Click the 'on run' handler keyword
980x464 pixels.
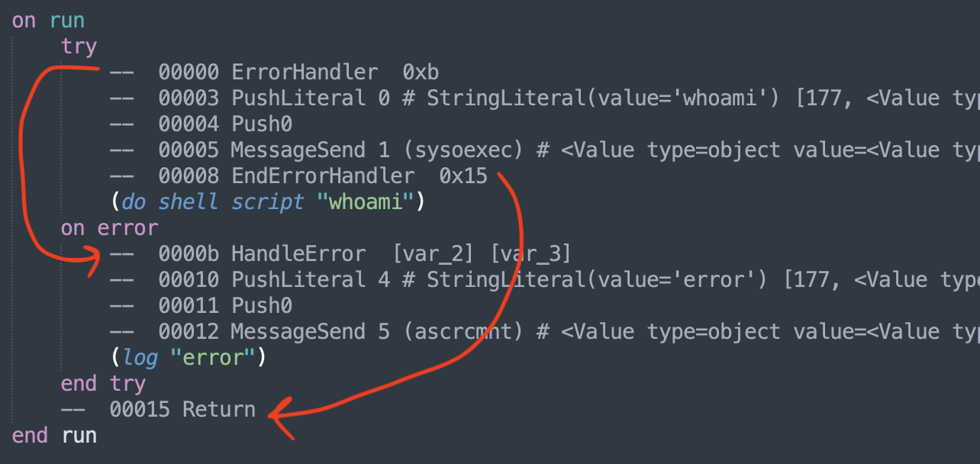(x=48, y=20)
